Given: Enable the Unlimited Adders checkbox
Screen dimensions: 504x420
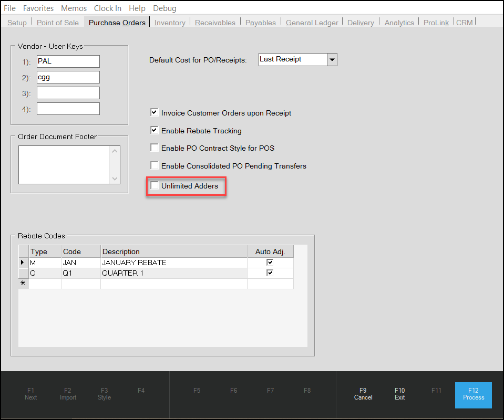Looking at the screenshot, I should click(155, 186).
